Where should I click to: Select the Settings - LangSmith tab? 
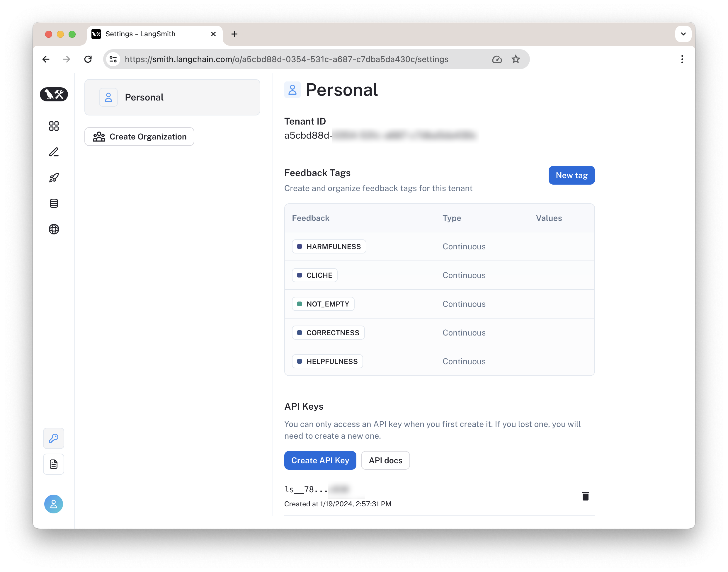click(155, 34)
